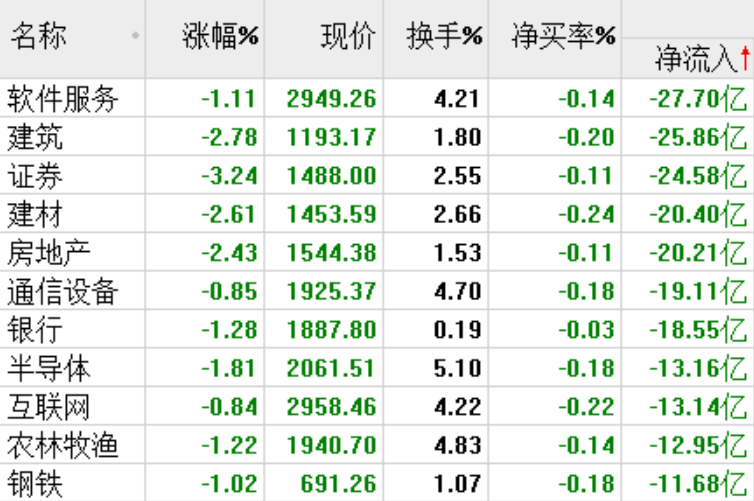Screen dimensions: 754x501
Task: Click the 名称 column header
Action: (x=40, y=37)
